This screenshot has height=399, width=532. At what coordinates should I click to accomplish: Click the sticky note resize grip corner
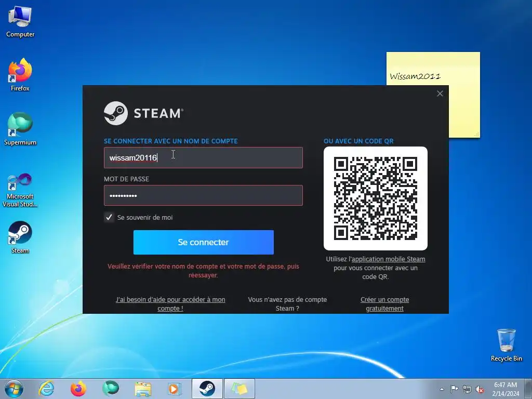pyautogui.click(x=477, y=135)
